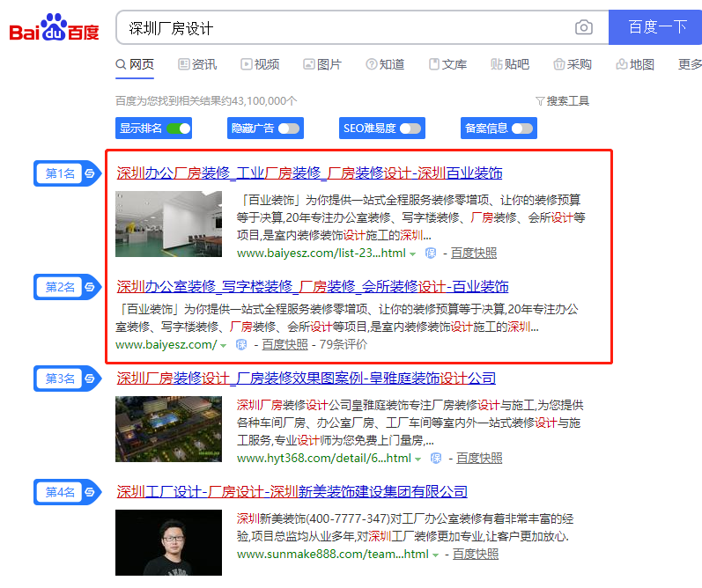
Task: Expand dropdown arrow after hyt368.com/detail URL
Action: [418, 459]
